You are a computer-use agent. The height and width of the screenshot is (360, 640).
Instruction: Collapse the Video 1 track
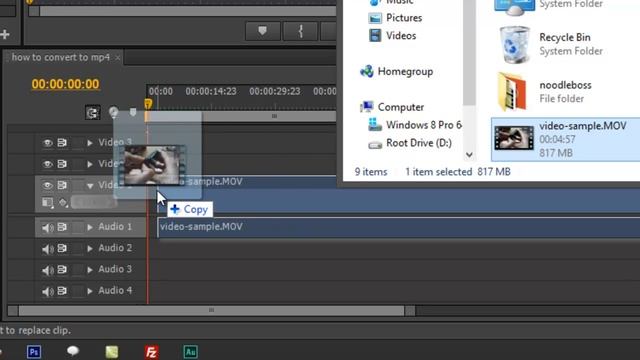tap(90, 186)
